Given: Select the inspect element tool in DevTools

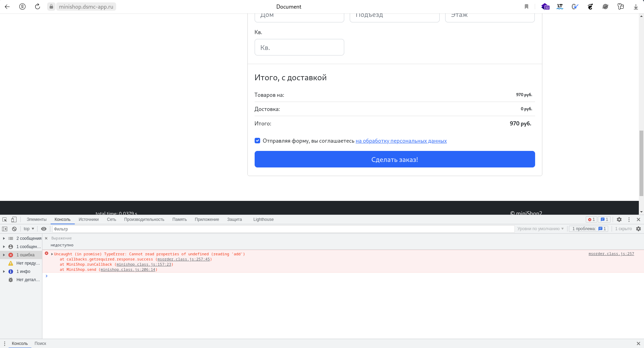Looking at the screenshot, I should click(4, 219).
